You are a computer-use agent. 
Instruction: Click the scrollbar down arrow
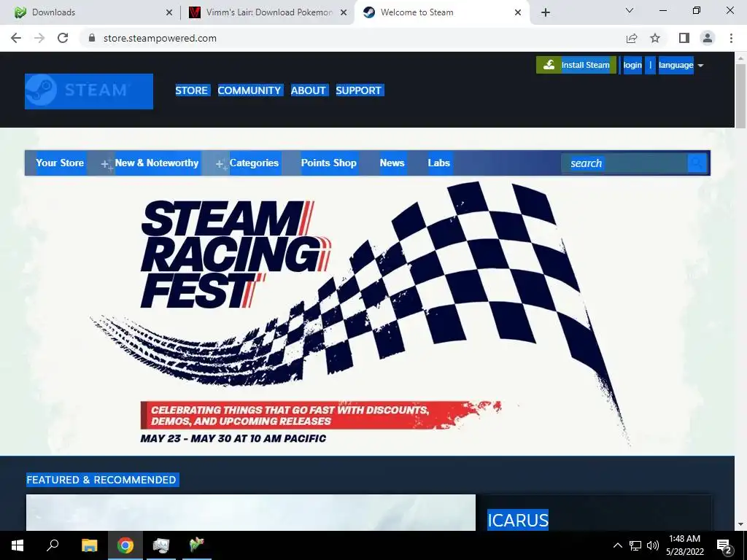coord(740,524)
